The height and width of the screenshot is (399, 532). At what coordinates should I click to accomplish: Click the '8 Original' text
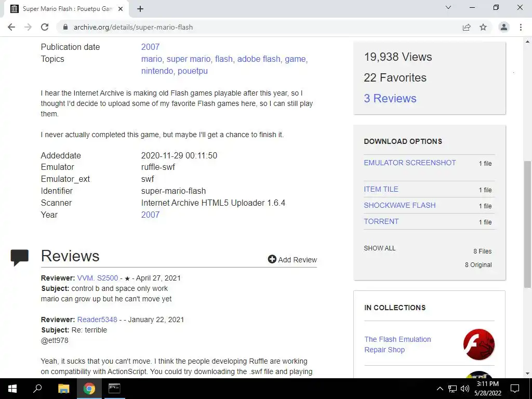click(478, 265)
